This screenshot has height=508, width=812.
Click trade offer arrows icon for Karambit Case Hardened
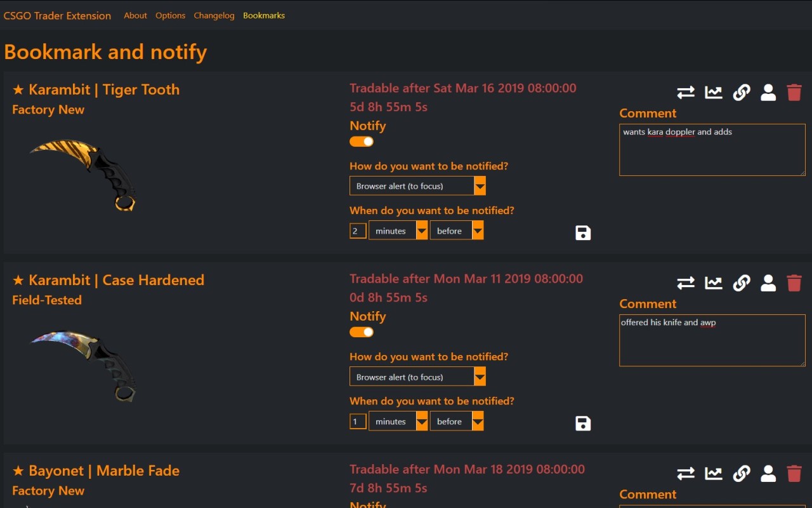686,283
